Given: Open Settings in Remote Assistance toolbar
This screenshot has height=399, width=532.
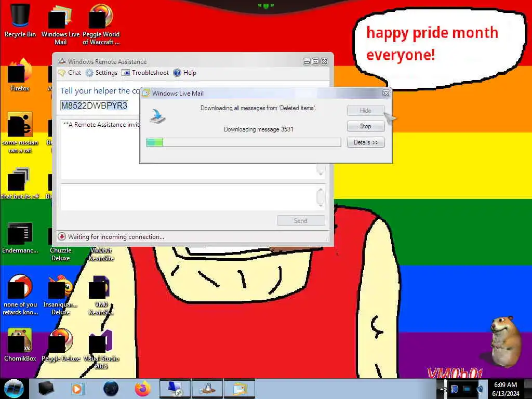Looking at the screenshot, I should [x=101, y=73].
